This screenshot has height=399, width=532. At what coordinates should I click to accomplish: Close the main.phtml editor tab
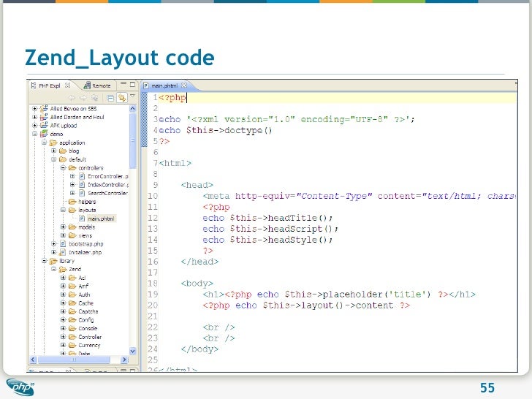(x=184, y=85)
